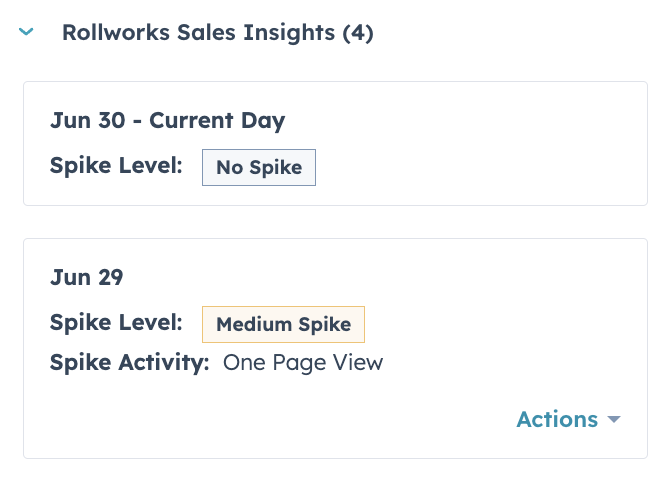
Task: Collapse the Rollworks Sales Insights section chevron
Action: coord(27,33)
